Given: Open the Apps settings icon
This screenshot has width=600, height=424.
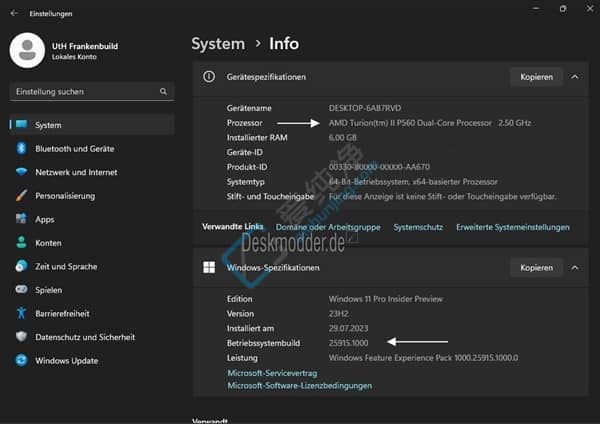Looking at the screenshot, I should point(20,219).
